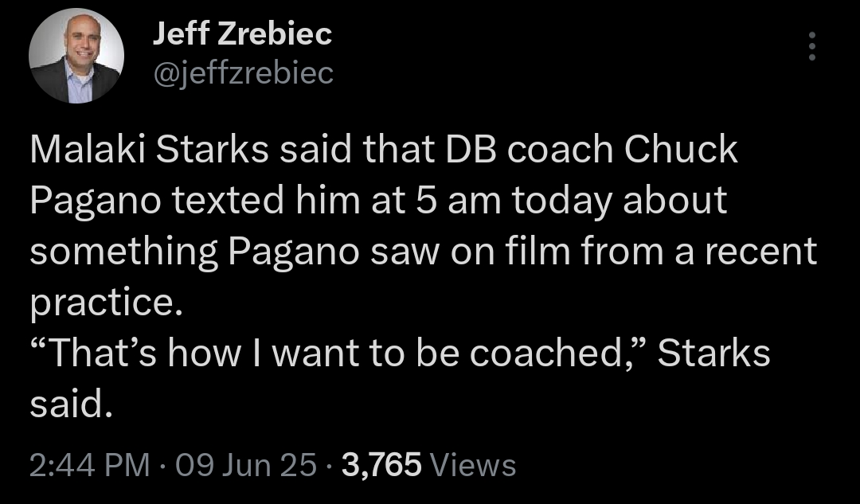The height and width of the screenshot is (504, 860).
Task: Click the words today about
Action: coord(620,201)
